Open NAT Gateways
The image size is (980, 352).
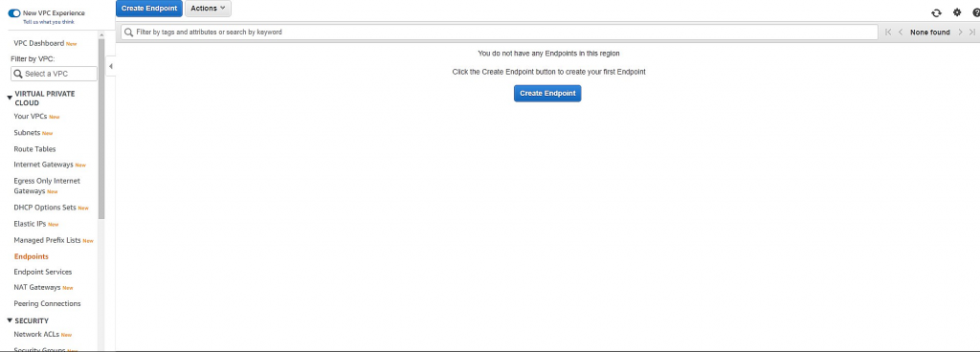(x=37, y=288)
